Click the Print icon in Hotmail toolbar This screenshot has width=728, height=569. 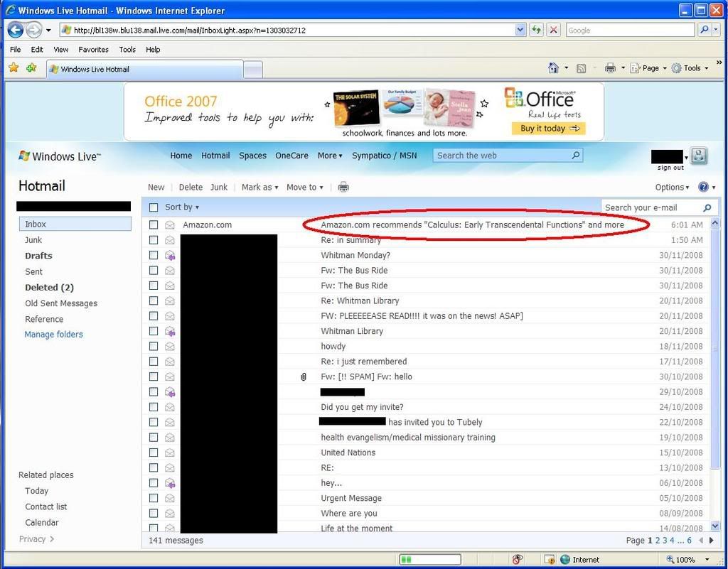(343, 188)
